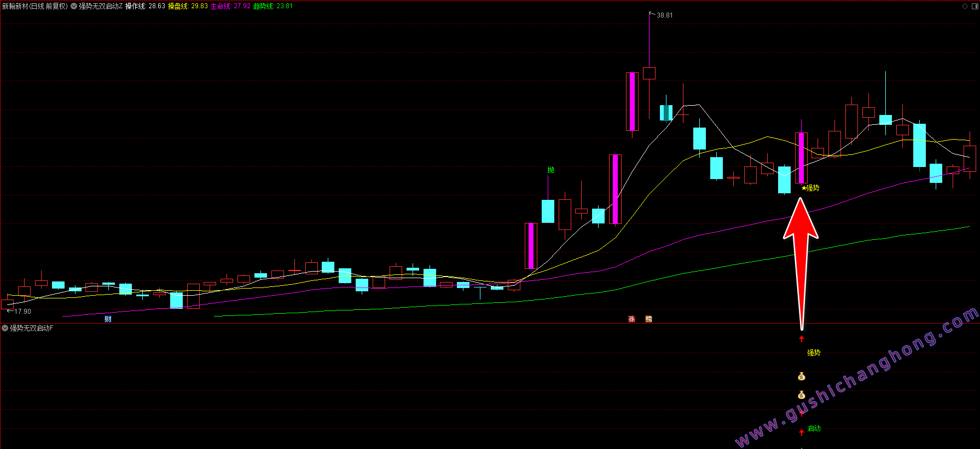This screenshot has height=449, width=980.
Task: Click the 强势无双启动Z indicator name
Action: click(x=101, y=6)
